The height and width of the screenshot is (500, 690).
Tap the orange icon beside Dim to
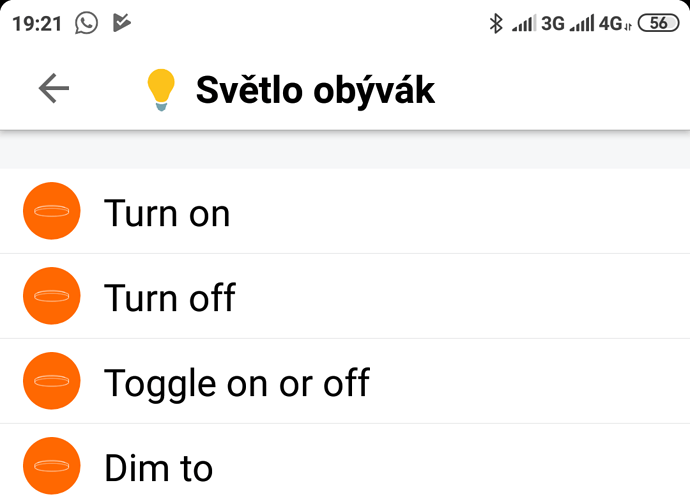point(51,466)
